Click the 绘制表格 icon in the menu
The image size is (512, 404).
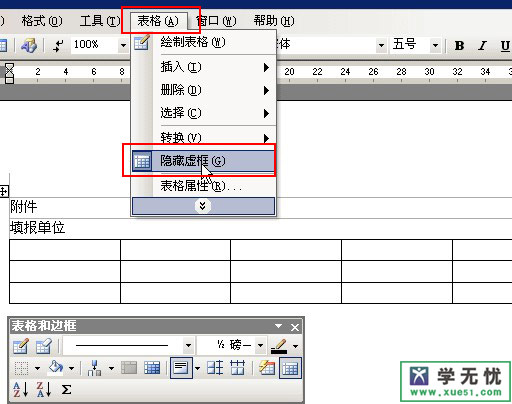(x=142, y=43)
